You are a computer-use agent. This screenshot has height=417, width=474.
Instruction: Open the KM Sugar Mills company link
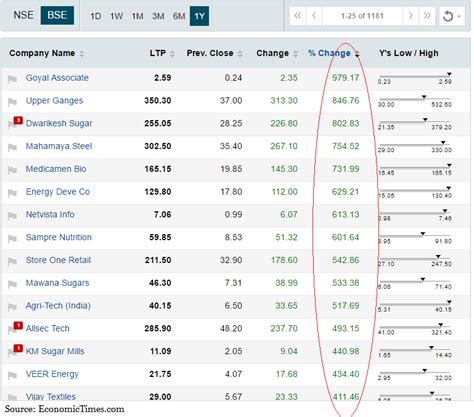coord(55,351)
